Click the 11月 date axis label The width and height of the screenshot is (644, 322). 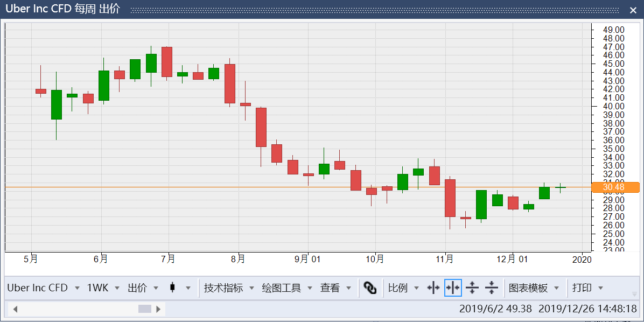tap(445, 259)
